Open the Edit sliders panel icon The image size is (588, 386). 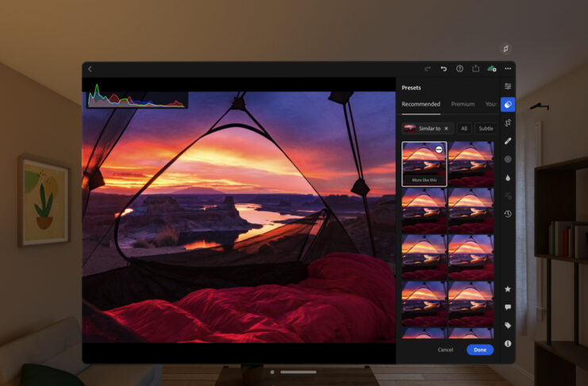coord(508,87)
